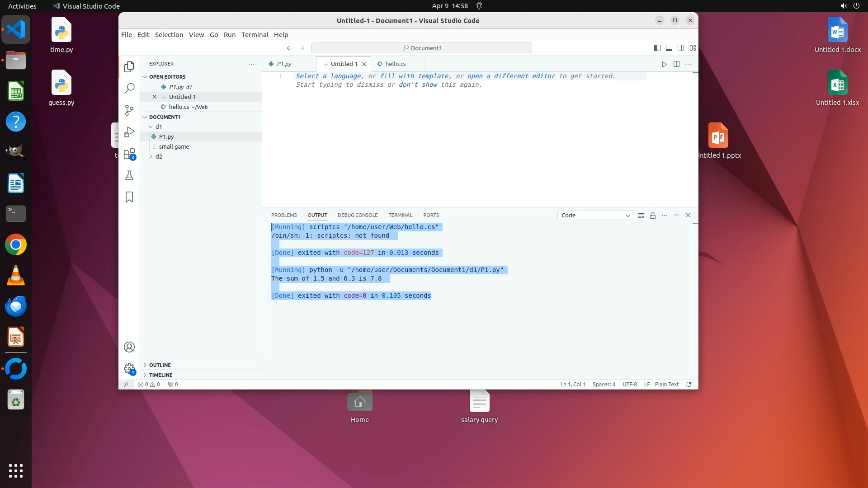
Task: Open the Extensions view
Action: click(129, 154)
